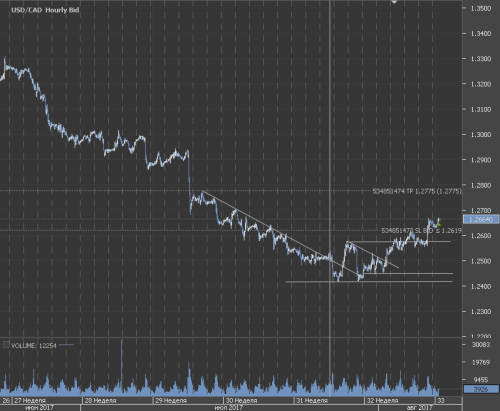Click the 1.3000 price axis level
Viewport: 500px width, 411px height.
[x=481, y=134]
